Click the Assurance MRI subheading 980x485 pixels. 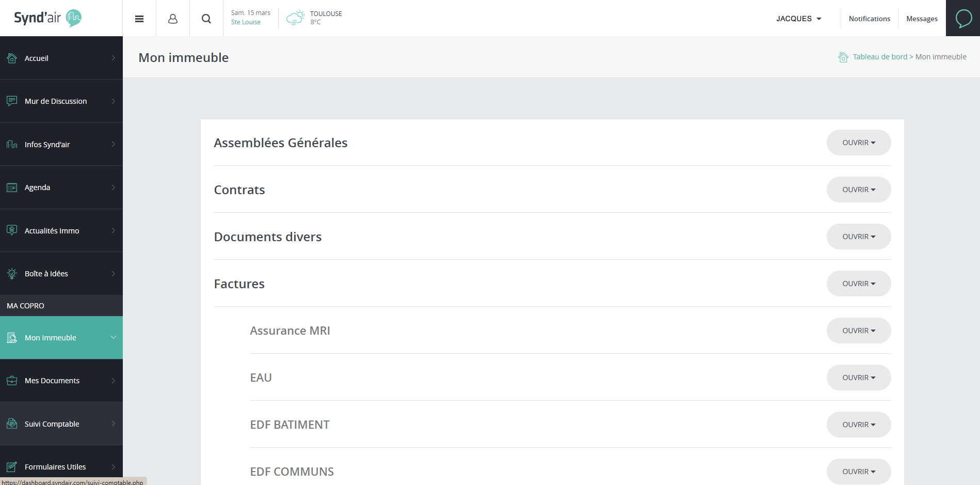tap(290, 331)
